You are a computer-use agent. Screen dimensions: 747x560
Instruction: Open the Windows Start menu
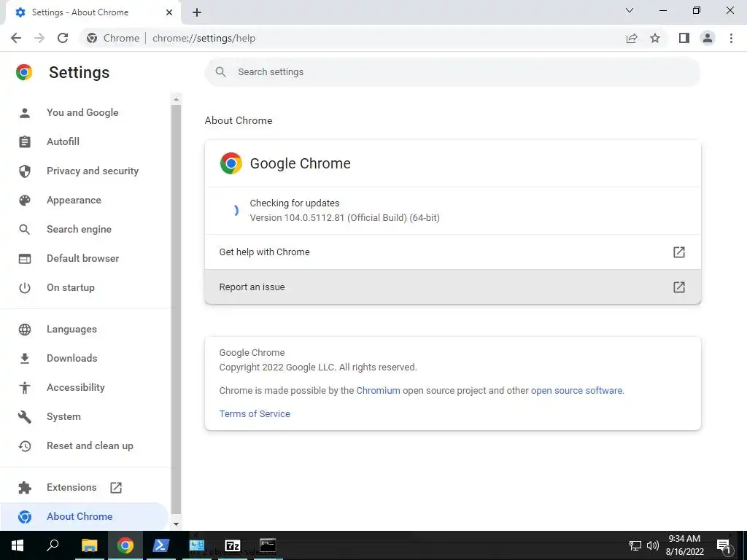(x=18, y=545)
